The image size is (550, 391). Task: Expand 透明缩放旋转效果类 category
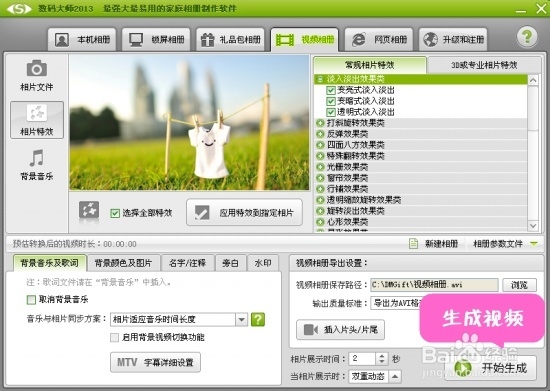click(320, 200)
